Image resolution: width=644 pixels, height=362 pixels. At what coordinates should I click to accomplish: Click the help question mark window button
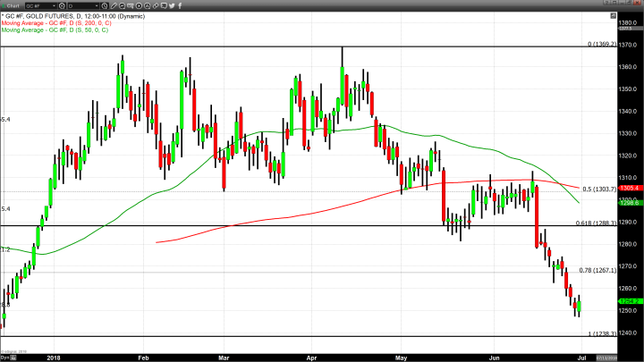[x=606, y=2]
